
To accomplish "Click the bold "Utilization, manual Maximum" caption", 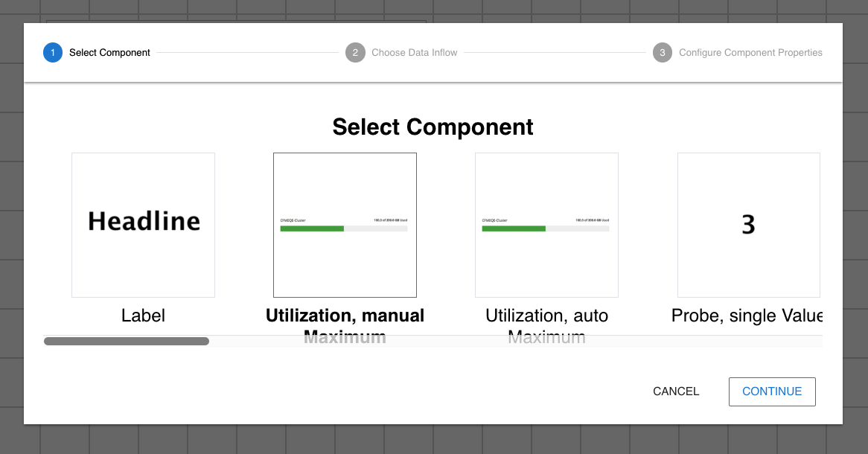I will coord(345,316).
